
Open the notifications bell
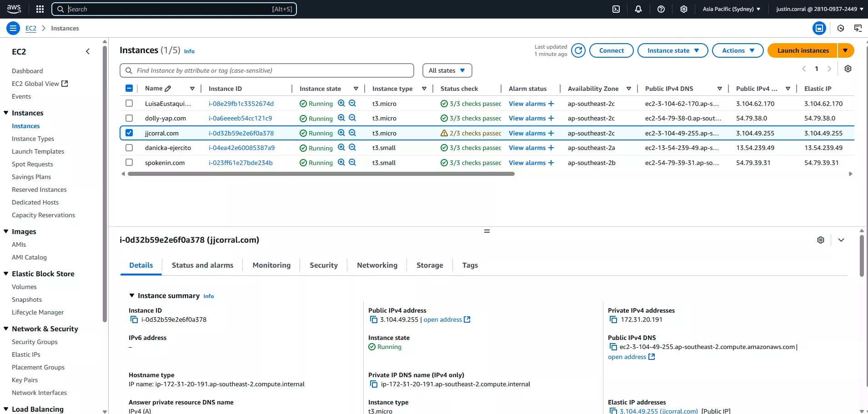(x=638, y=9)
